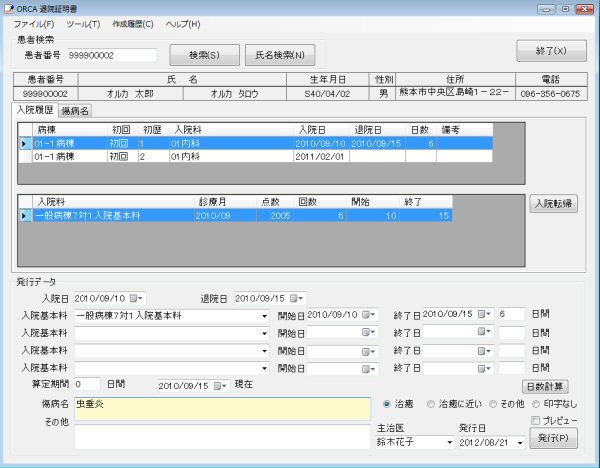Open the ファイル(F) menu
The image size is (600, 468).
click(34, 24)
